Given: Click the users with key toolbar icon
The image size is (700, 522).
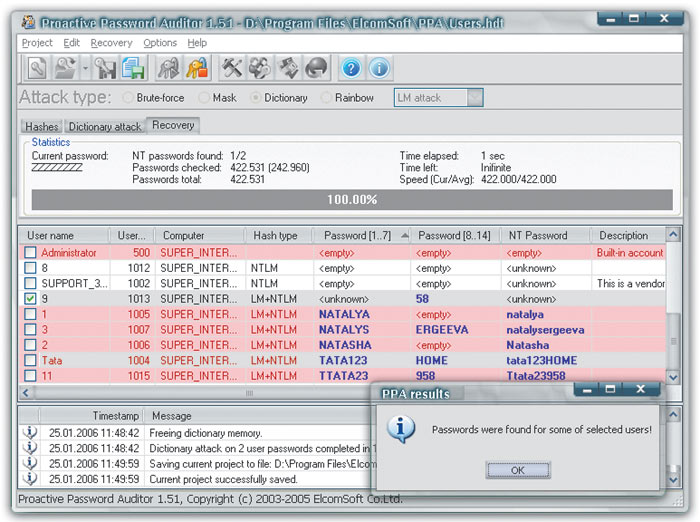Looking at the screenshot, I should coord(260,68).
